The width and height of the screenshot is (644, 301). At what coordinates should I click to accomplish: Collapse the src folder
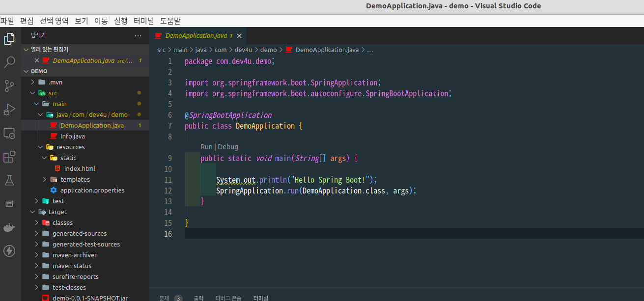(33, 93)
